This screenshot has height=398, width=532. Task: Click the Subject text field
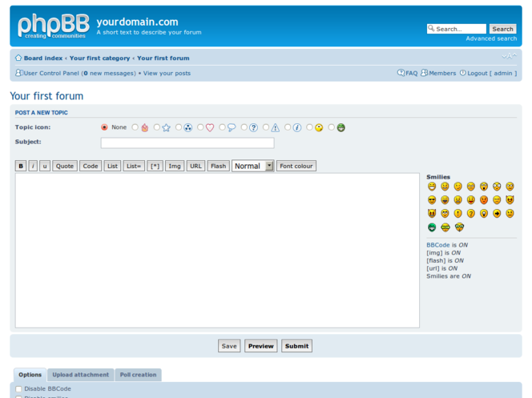point(187,143)
